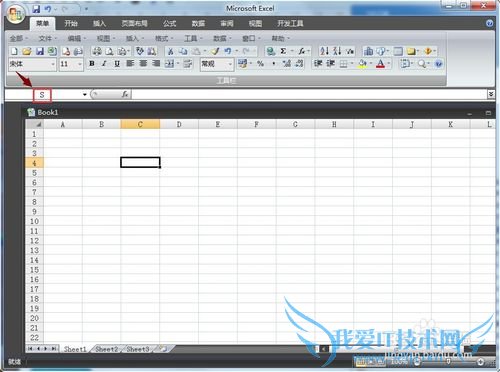This screenshot has width=500, height=372.
Task: Run the Spelling check icon
Action: [140, 51]
